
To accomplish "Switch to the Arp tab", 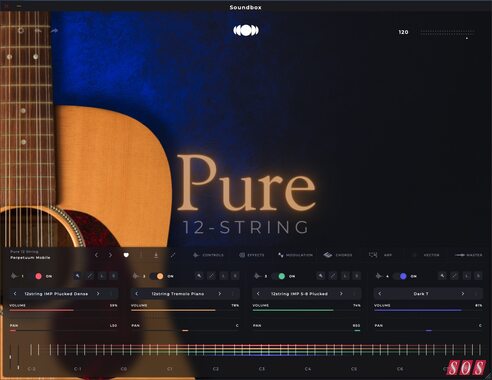I will point(380,255).
